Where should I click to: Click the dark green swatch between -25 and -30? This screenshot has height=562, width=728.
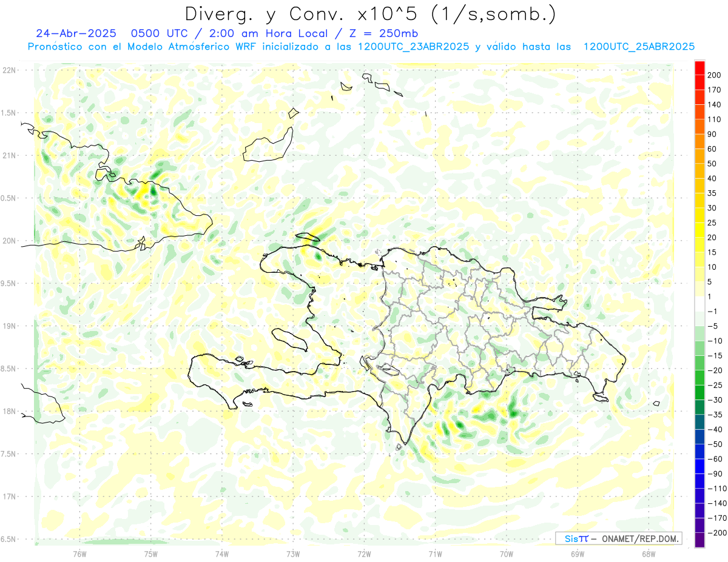[699, 393]
